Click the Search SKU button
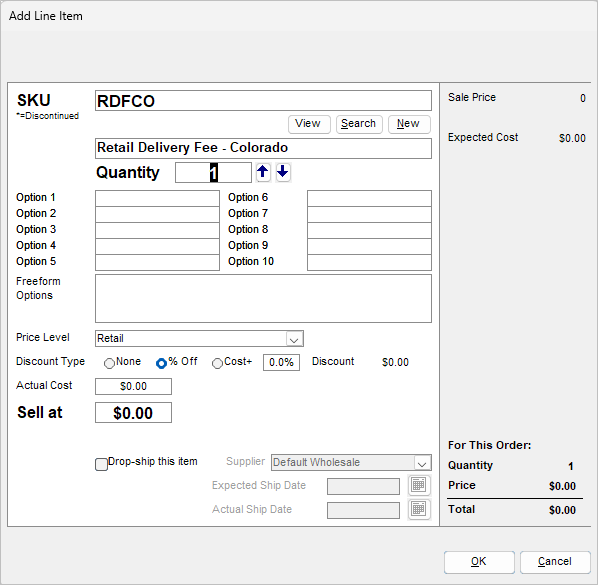The height and width of the screenshot is (585, 598). coord(359,124)
